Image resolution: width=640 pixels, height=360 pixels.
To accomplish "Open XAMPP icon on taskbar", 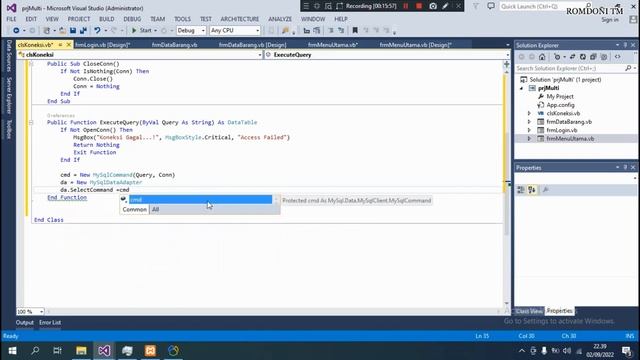I will pos(150,351).
